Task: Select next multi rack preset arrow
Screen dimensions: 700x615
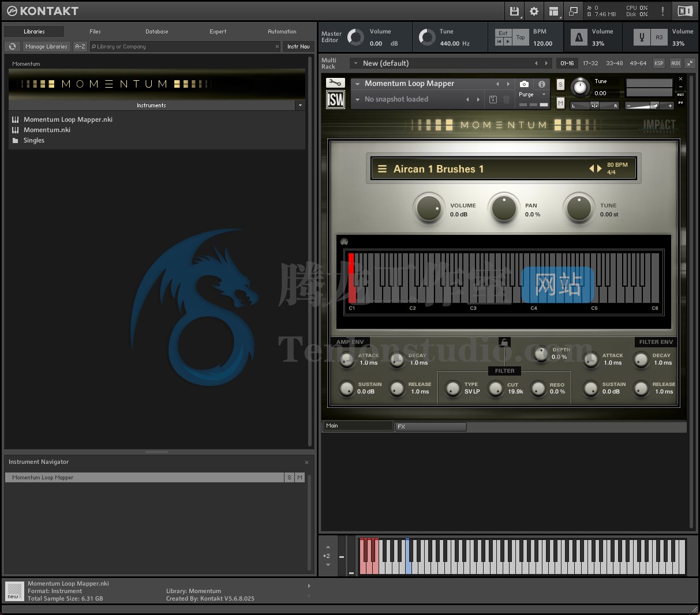Action: pos(546,63)
